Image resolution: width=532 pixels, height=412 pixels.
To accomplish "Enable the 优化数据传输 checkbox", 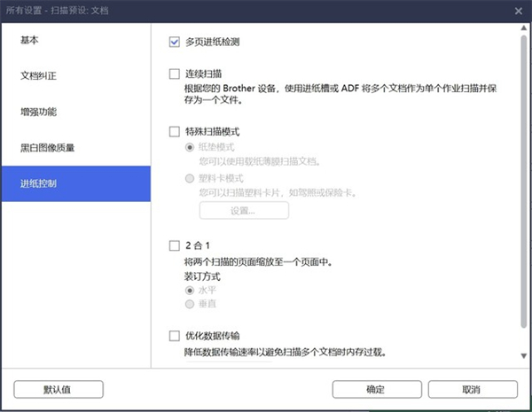I will (x=175, y=336).
